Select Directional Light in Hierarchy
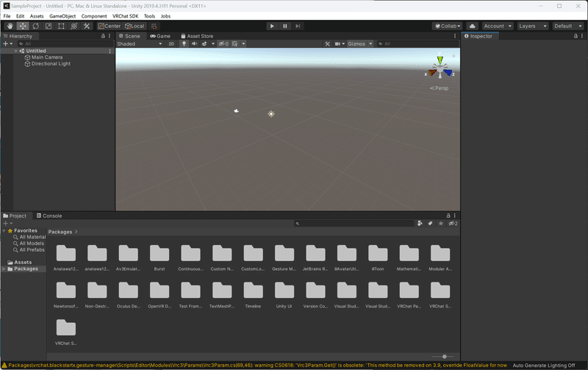Image resolution: width=588 pixels, height=370 pixels. coord(48,64)
